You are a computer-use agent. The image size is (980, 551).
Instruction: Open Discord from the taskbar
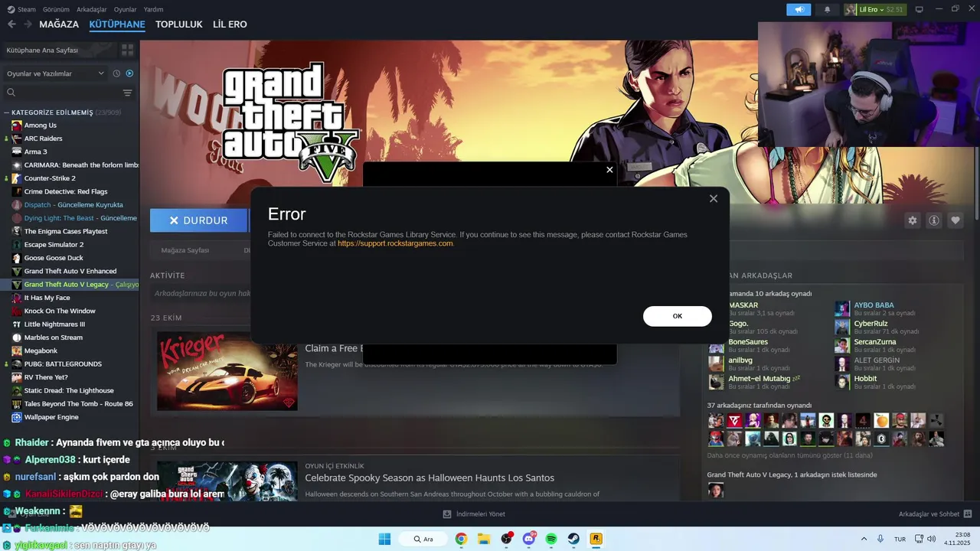pyautogui.click(x=529, y=539)
